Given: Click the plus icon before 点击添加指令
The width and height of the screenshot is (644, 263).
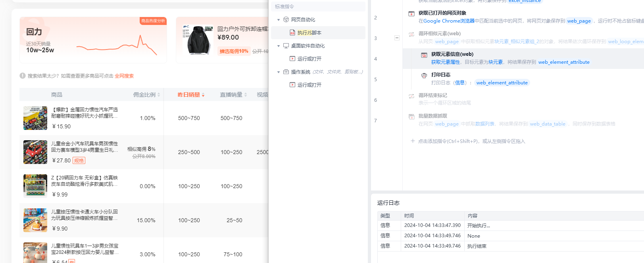Looking at the screenshot, I should pyautogui.click(x=413, y=141).
